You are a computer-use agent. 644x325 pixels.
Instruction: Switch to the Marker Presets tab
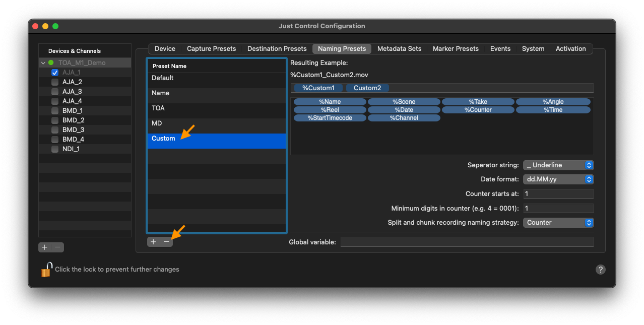pos(456,49)
